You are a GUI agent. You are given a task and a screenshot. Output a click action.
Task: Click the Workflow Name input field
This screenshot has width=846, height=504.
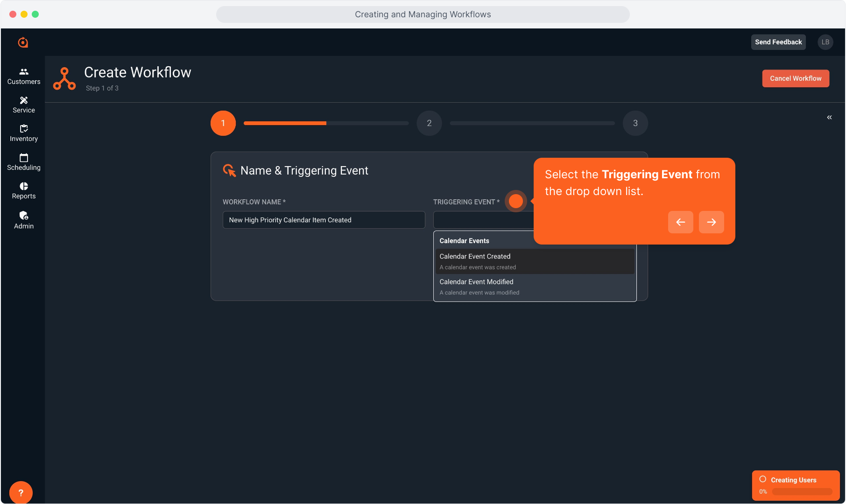pyautogui.click(x=324, y=220)
